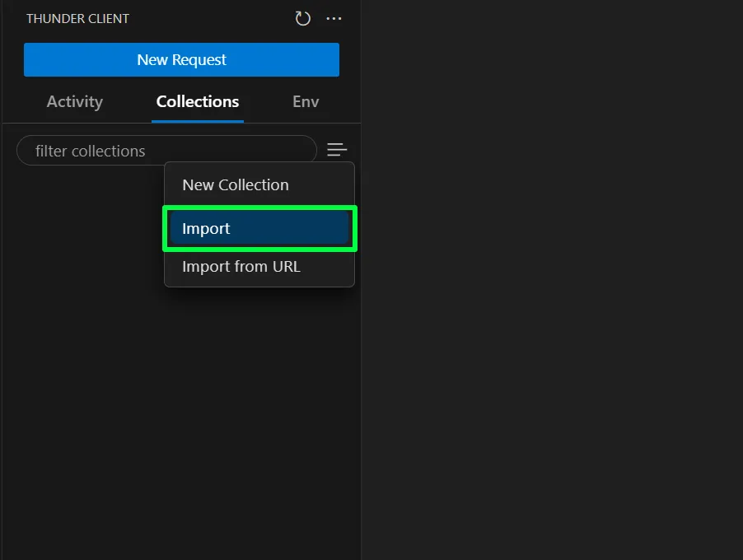Select the Collections tab
743x560 pixels.
198,101
